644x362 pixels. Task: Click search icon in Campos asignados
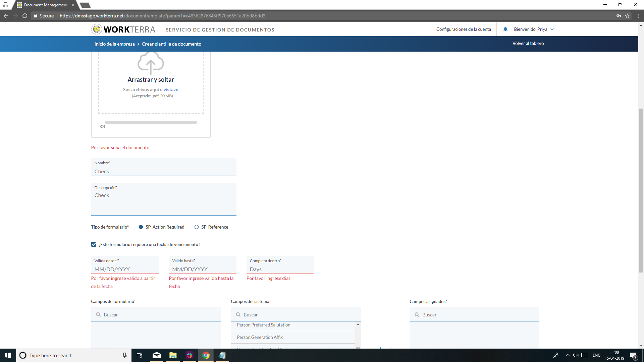tap(417, 315)
